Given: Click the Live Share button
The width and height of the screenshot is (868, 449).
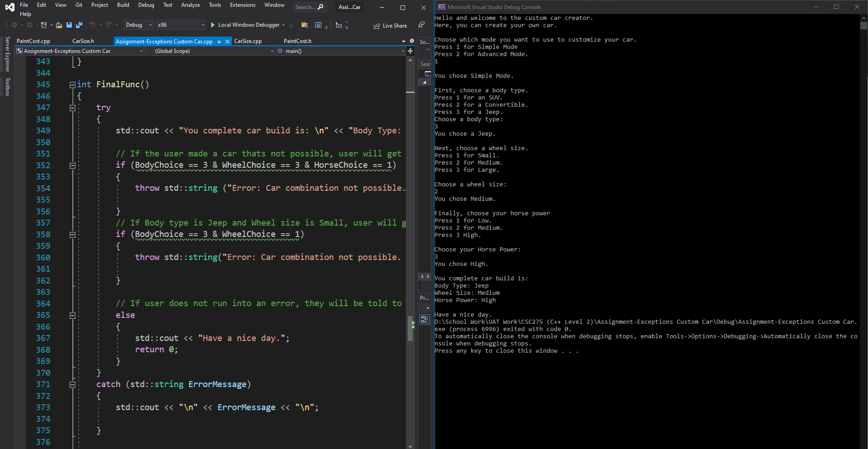Looking at the screenshot, I should (390, 26).
